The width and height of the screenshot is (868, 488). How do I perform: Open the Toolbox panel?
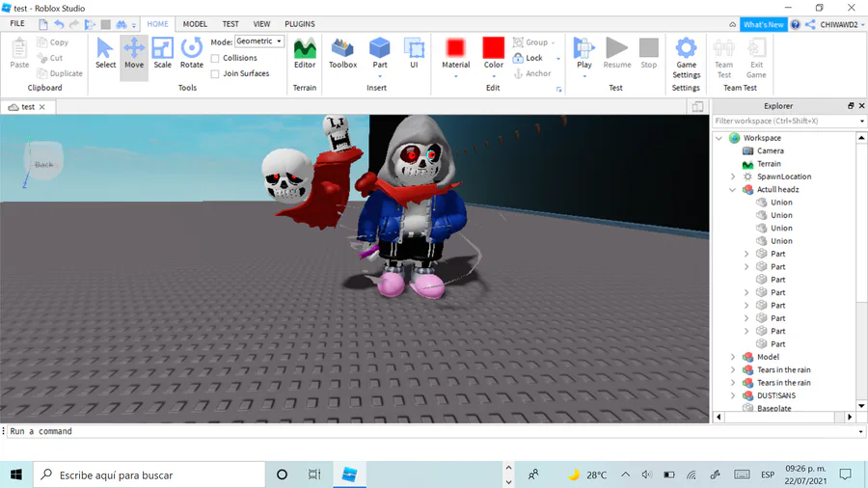342,53
